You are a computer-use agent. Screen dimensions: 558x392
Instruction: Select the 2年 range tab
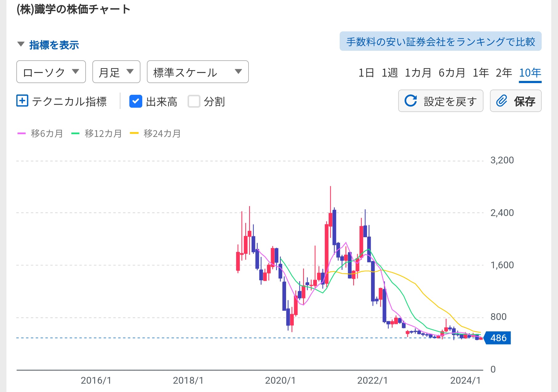pos(504,73)
